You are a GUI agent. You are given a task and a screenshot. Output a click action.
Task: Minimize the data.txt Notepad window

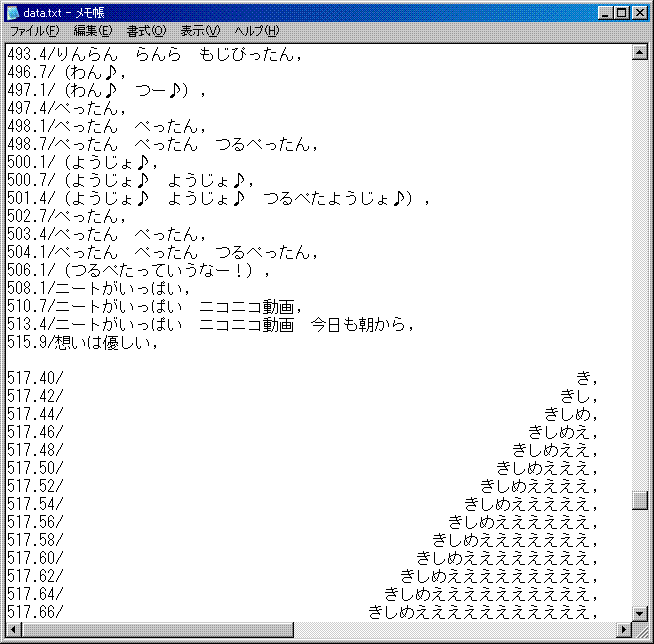[604, 13]
